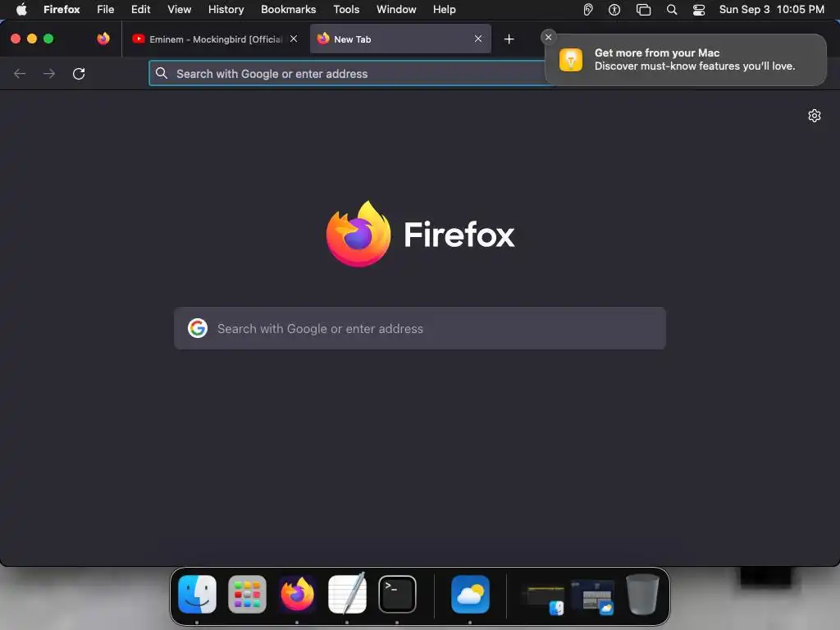Image resolution: width=840 pixels, height=630 pixels.
Task: Open the Firefox application menu
Action: tap(62, 9)
